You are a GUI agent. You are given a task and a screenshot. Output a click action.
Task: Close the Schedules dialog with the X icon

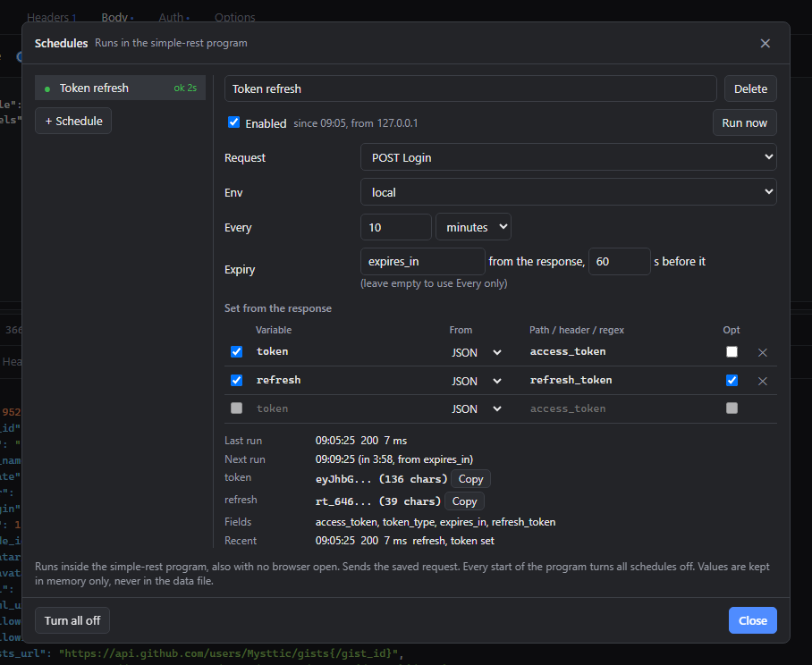[x=765, y=44]
